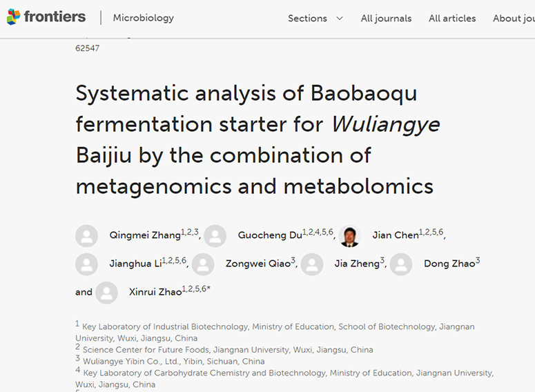Open Jian Chen's profile photo
The width and height of the screenshot is (535, 392).
[x=350, y=235]
